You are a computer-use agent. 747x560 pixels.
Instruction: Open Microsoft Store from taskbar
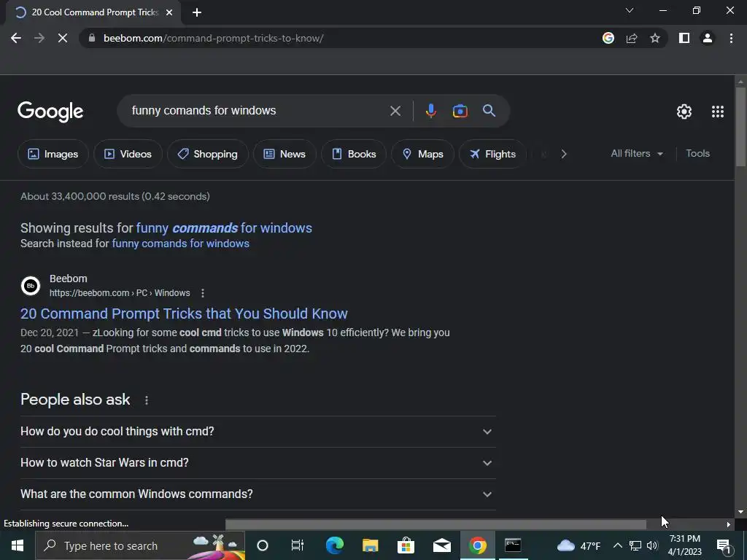click(x=406, y=545)
